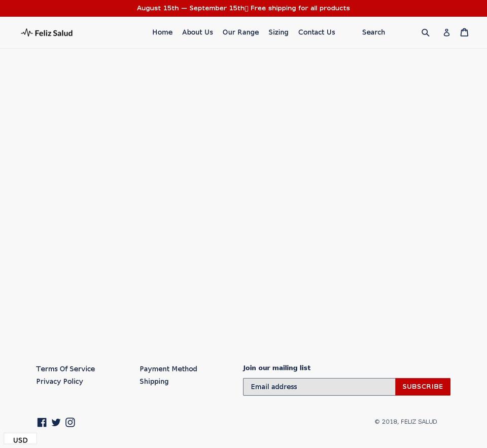
Task: Open the USD currency selector
Action: [x=20, y=440]
